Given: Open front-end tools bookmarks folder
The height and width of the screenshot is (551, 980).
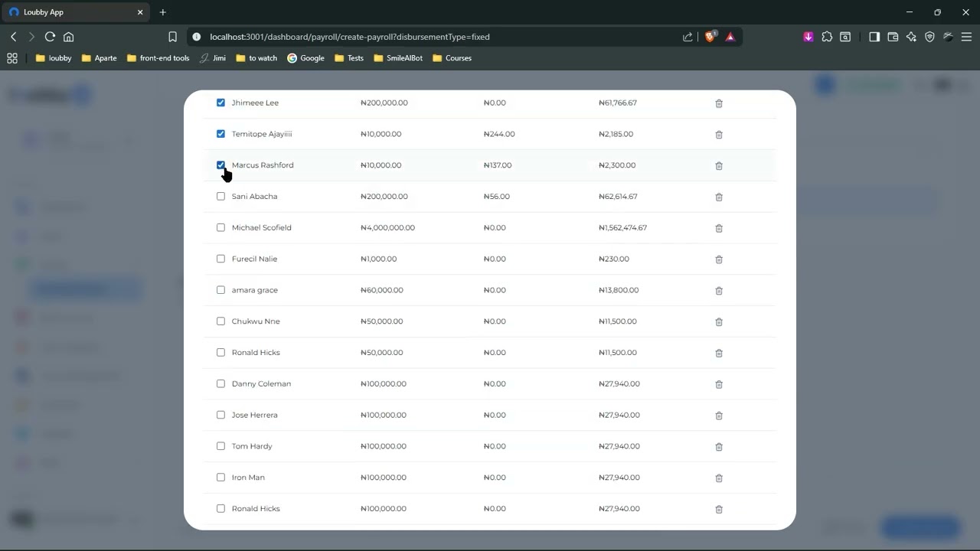Looking at the screenshot, I should click(158, 58).
